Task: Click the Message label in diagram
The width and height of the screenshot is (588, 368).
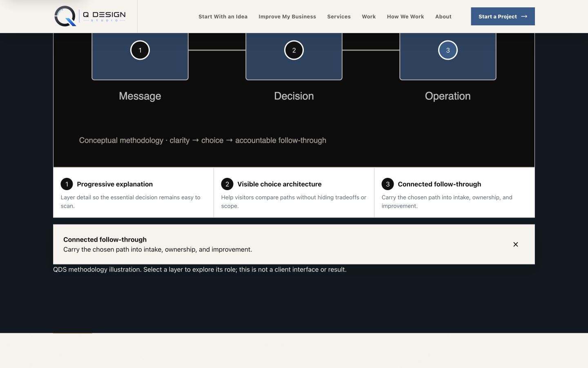Action: click(x=140, y=96)
